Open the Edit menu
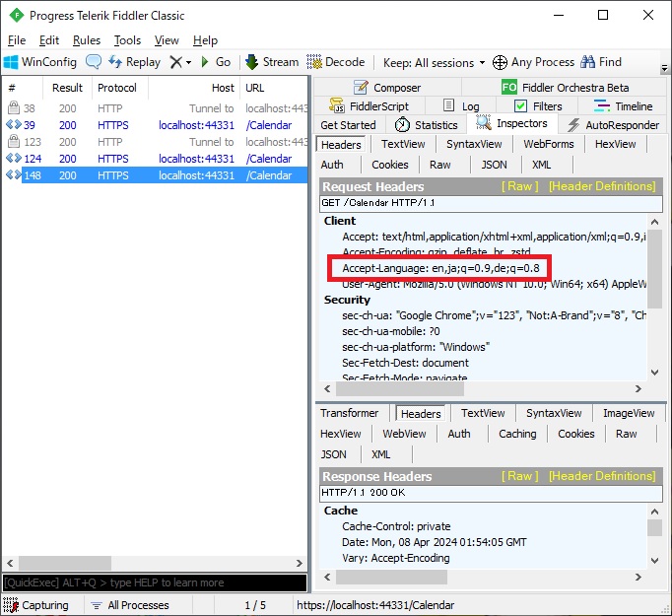The height and width of the screenshot is (616, 672). point(49,40)
